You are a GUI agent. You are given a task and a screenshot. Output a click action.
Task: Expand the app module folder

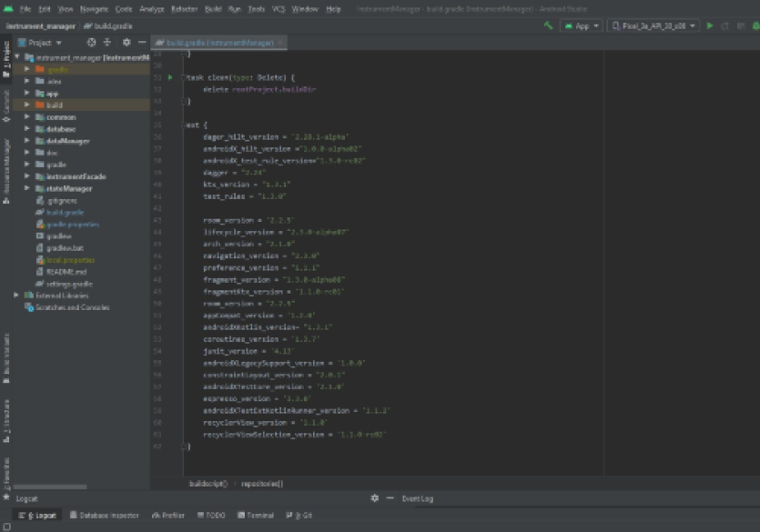click(x=27, y=93)
